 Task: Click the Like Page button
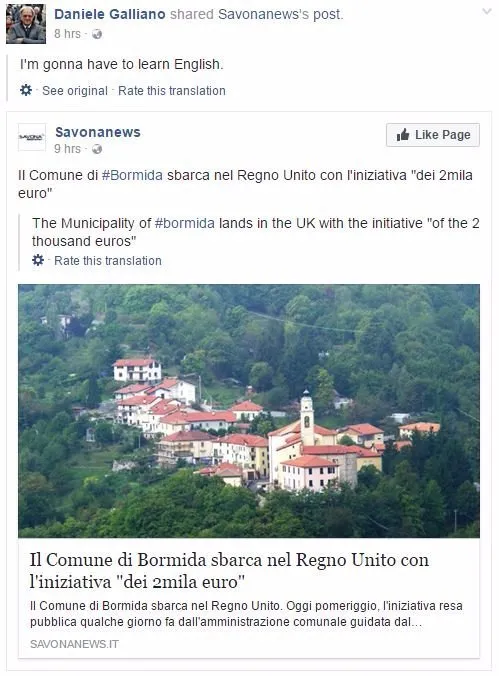point(433,135)
